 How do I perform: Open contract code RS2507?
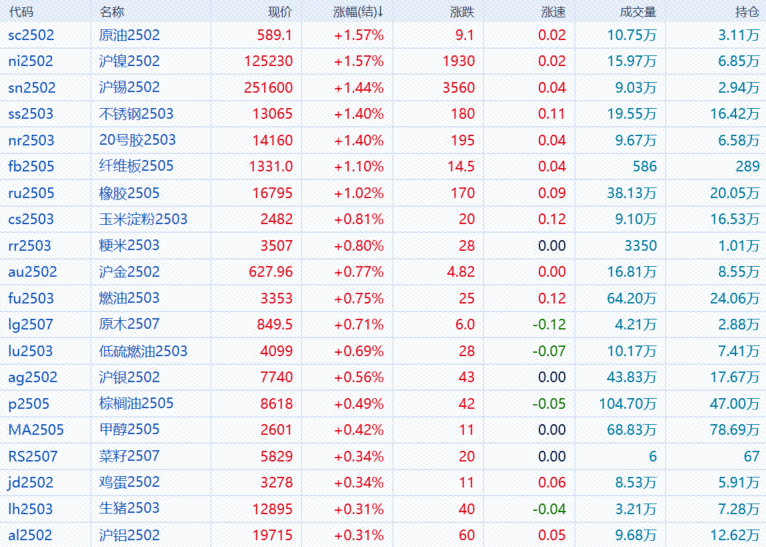tap(33, 456)
